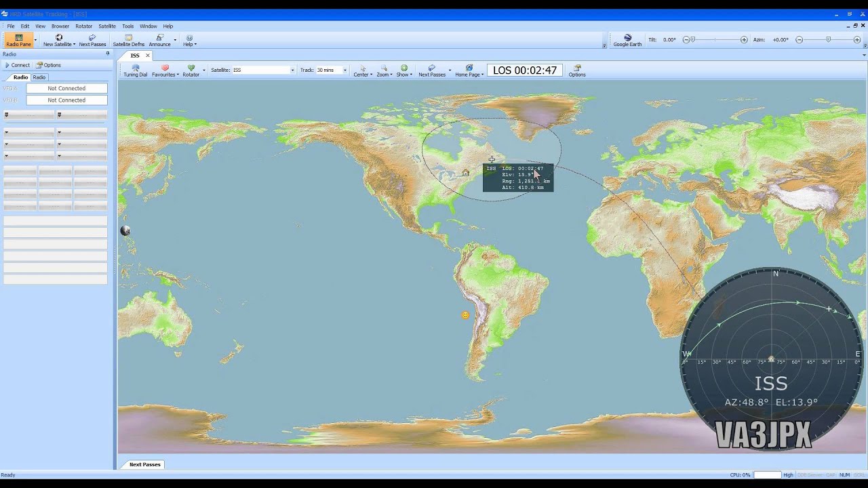Open the Browser menu

click(60, 26)
